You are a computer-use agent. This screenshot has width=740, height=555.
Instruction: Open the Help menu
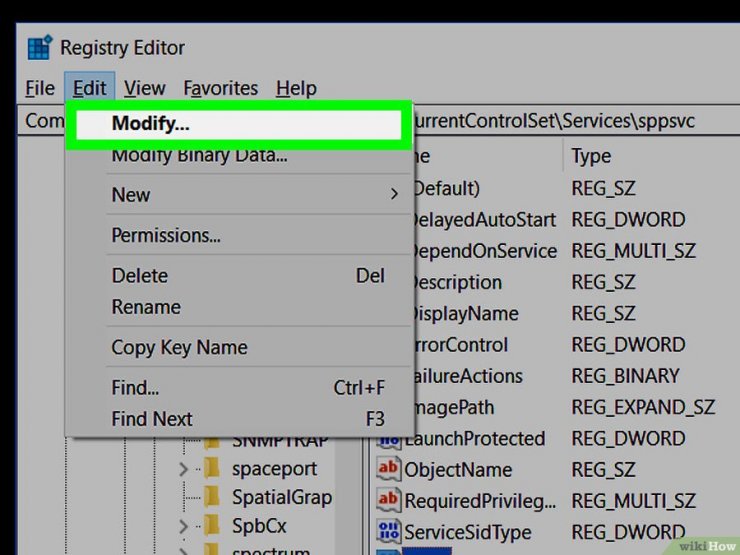pyautogui.click(x=296, y=88)
